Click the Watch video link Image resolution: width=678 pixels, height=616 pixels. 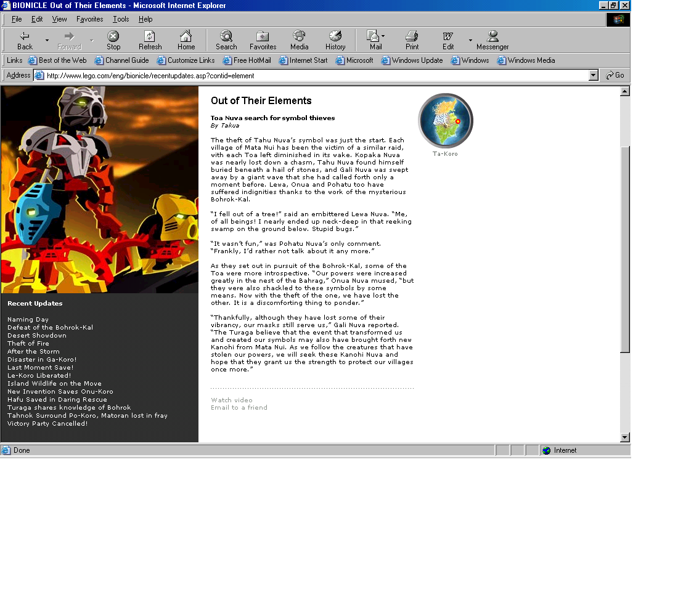[x=232, y=400]
